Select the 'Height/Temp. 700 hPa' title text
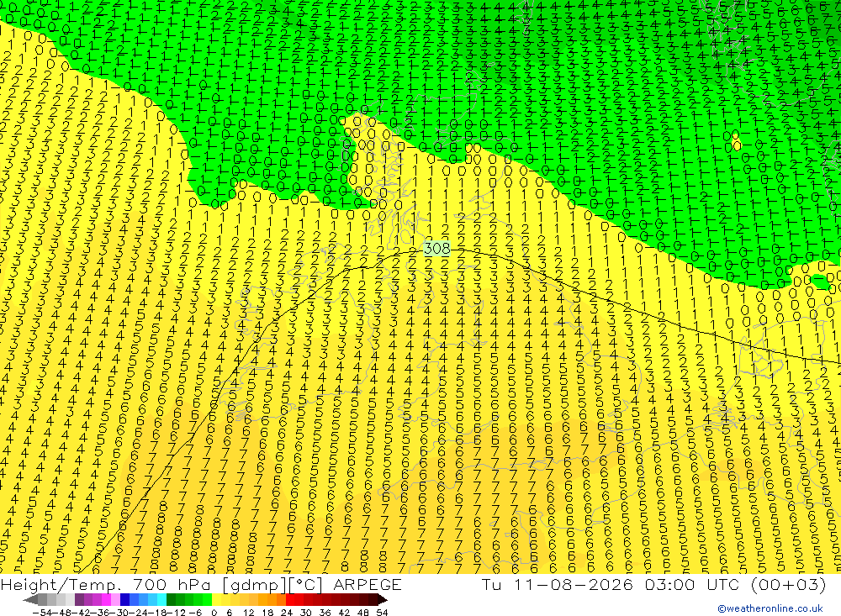The image size is (841, 616). click(108, 584)
